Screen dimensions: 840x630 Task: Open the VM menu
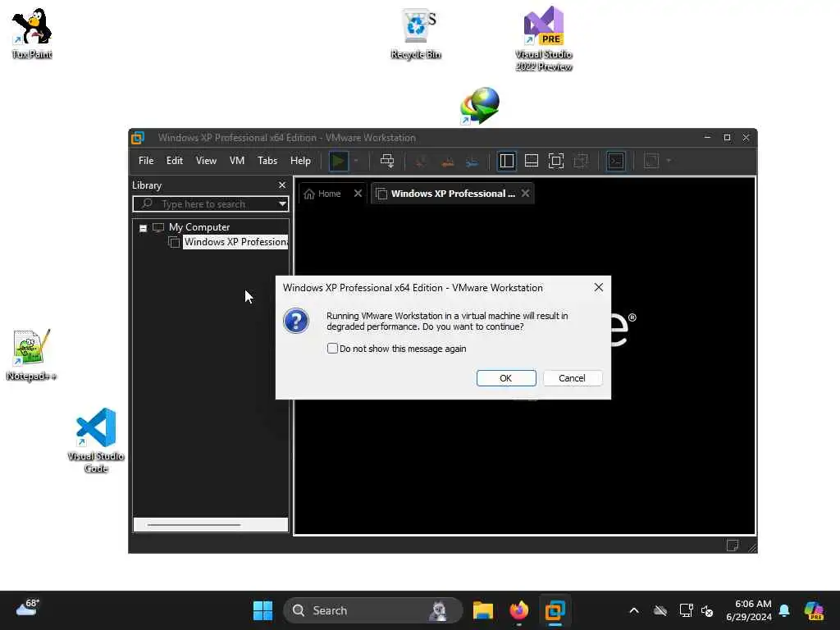pos(237,161)
